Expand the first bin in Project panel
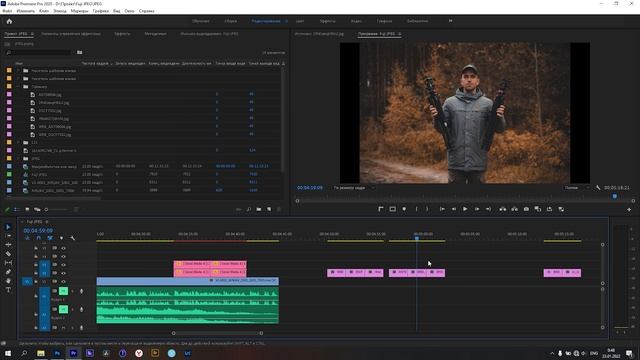 click(x=18, y=71)
